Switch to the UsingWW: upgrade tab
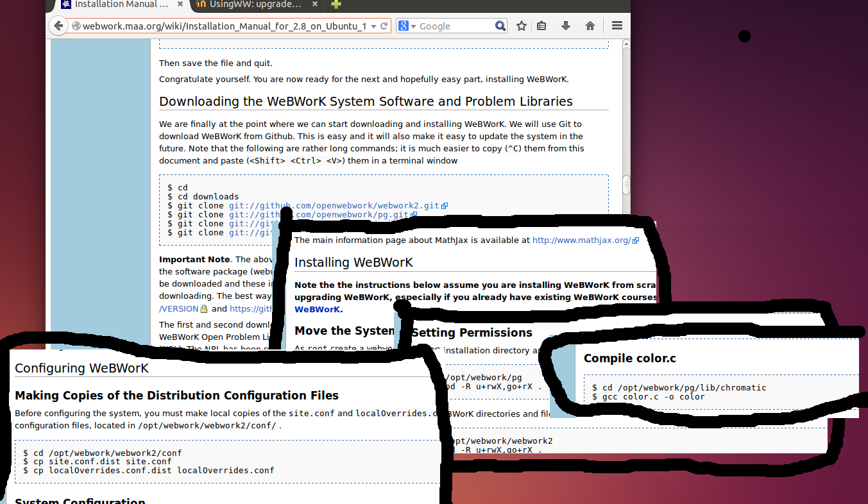This screenshot has height=504, width=868. tap(256, 4)
